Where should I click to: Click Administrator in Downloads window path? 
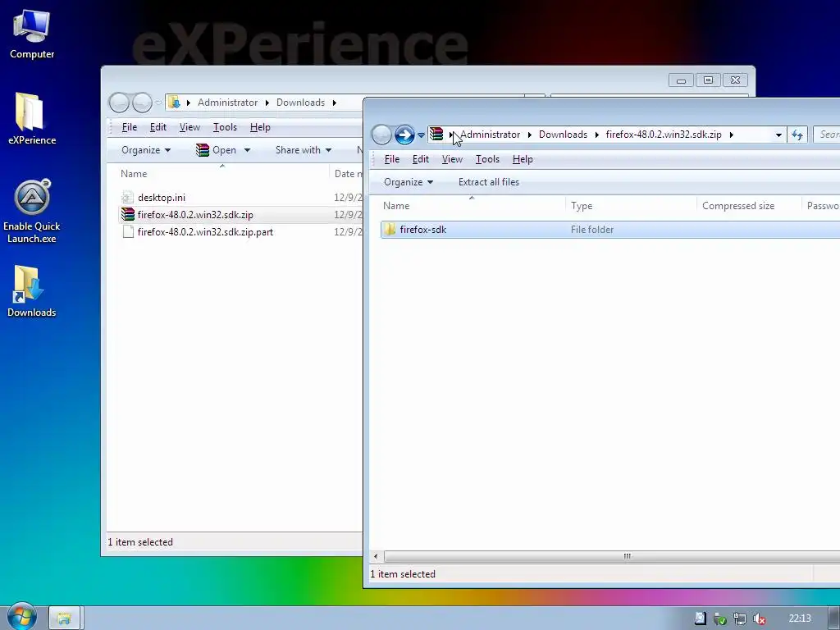click(x=228, y=103)
